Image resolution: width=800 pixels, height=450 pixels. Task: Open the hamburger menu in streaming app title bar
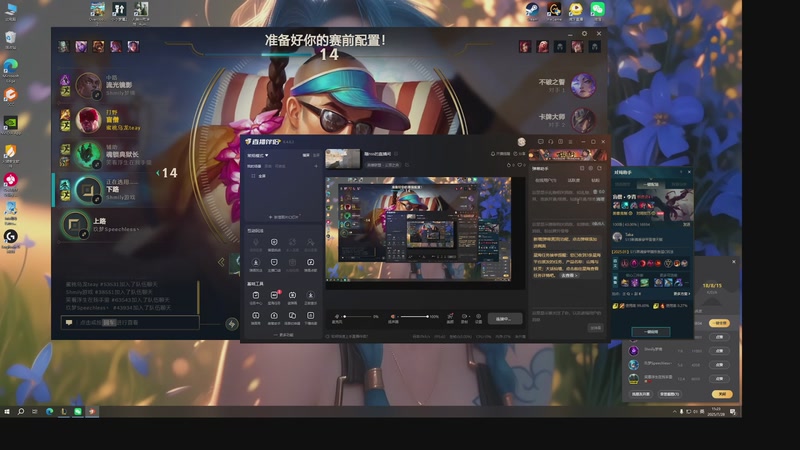pyautogui.click(x=570, y=142)
